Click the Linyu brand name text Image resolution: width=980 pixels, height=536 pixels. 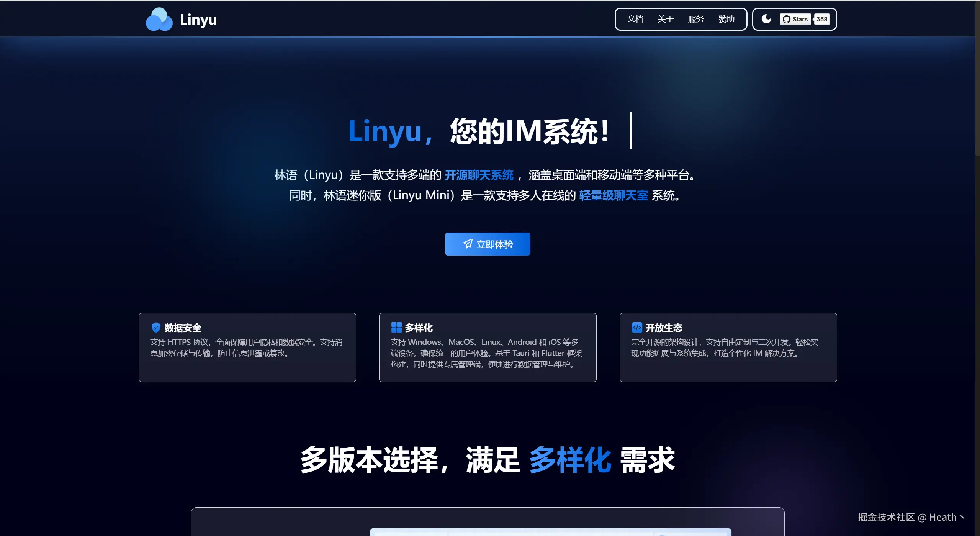click(198, 19)
